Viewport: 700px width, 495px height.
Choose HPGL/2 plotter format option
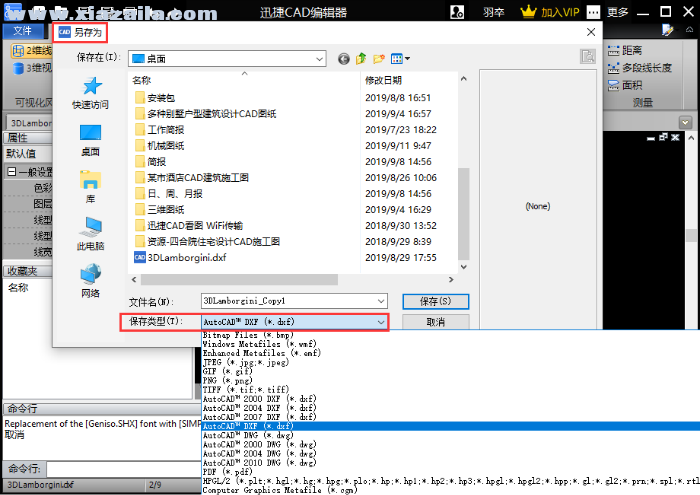(450, 481)
